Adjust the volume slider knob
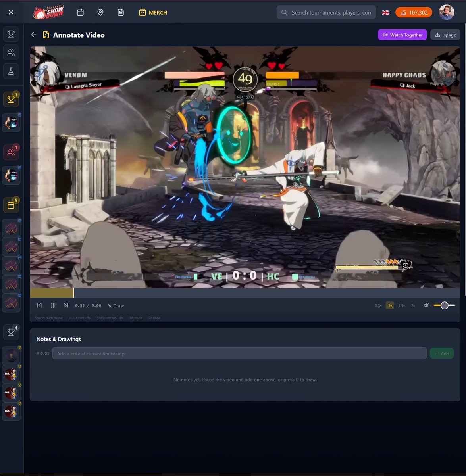Image resolution: width=466 pixels, height=476 pixels. click(x=445, y=305)
